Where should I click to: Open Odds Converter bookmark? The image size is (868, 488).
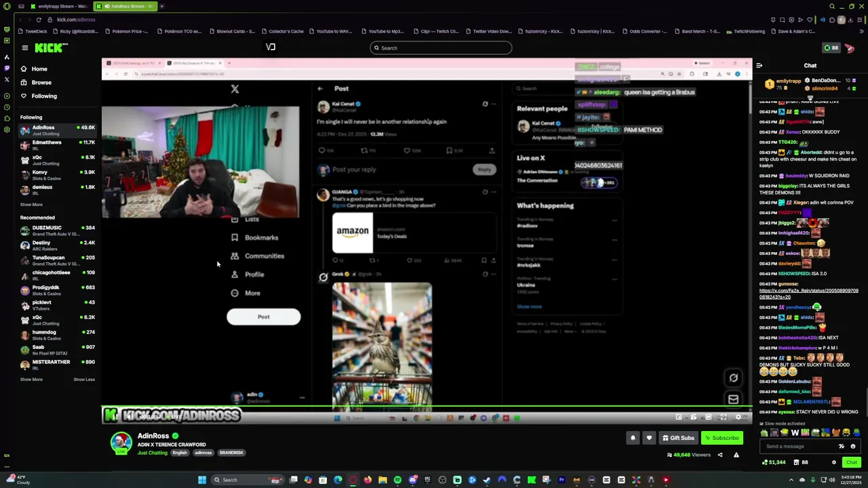(644, 31)
